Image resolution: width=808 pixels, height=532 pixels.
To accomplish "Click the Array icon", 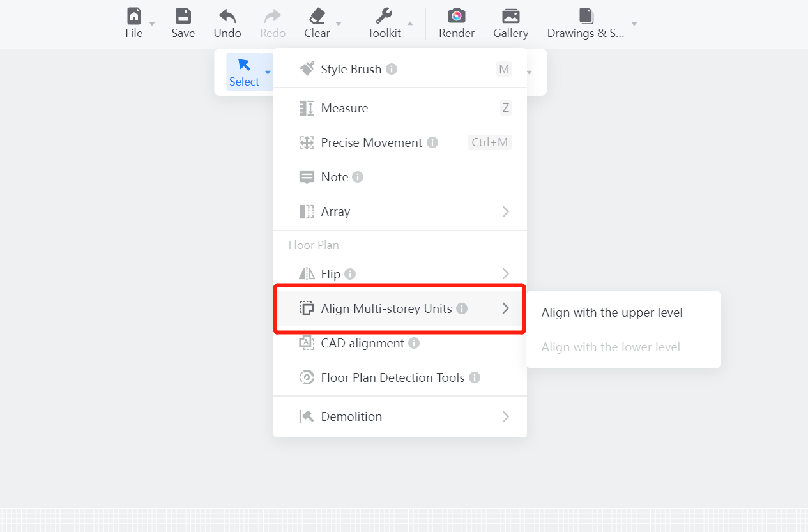I will 307,211.
